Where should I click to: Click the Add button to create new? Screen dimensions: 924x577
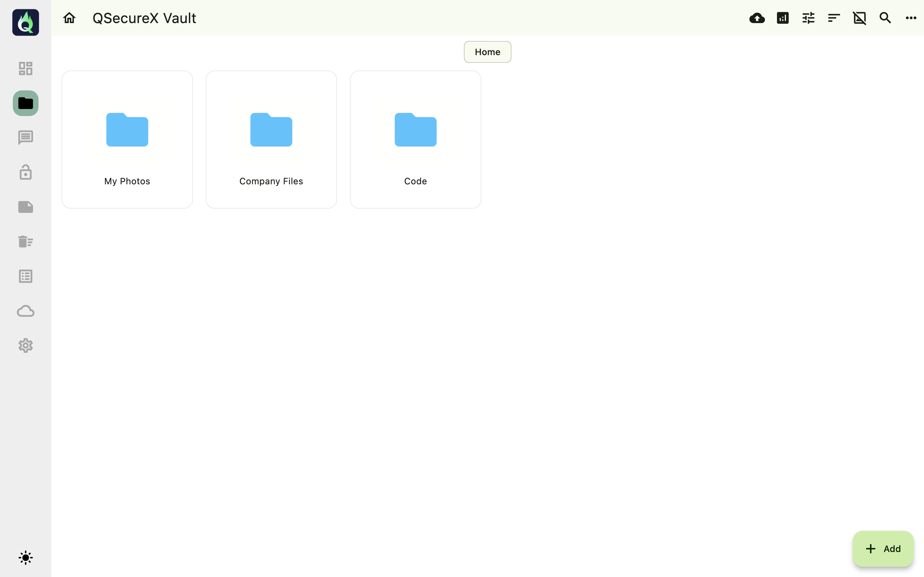tap(883, 548)
